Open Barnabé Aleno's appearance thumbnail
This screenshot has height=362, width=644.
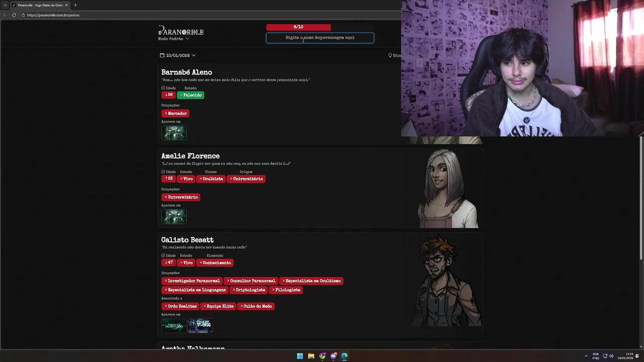coord(174,133)
